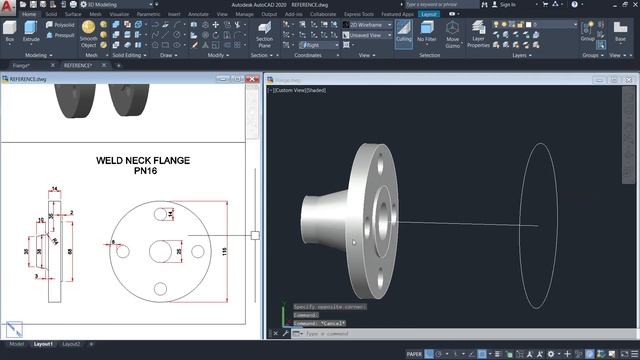Open the Layout contextual ribbon tab
The width and height of the screenshot is (640, 360).
pyautogui.click(x=429, y=14)
